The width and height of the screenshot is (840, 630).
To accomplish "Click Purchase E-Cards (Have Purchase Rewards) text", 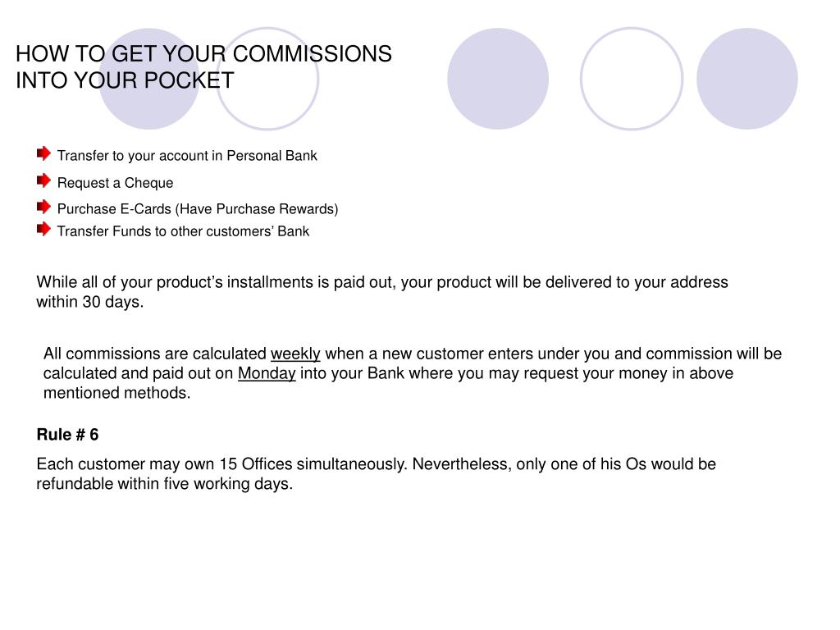I will tap(198, 209).
